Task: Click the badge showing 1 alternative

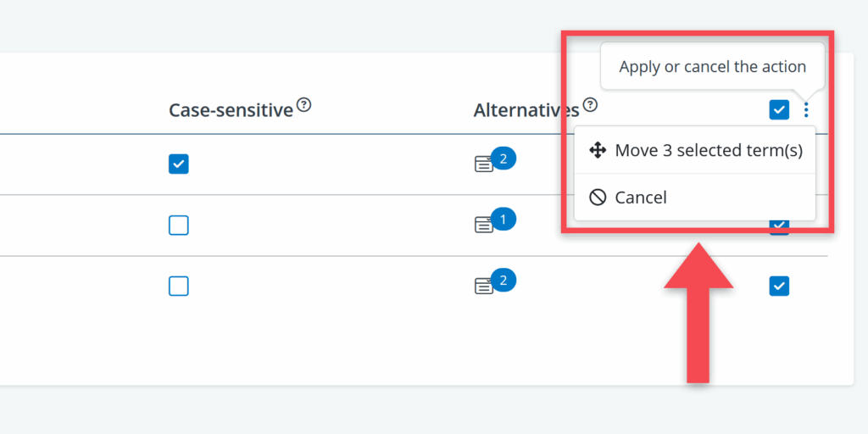Action: coord(503,220)
